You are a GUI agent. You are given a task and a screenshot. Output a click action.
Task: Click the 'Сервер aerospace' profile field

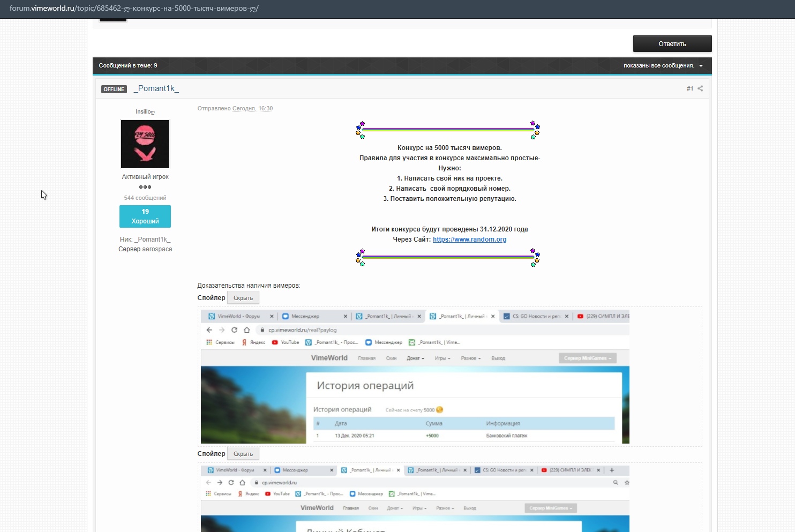tap(145, 249)
